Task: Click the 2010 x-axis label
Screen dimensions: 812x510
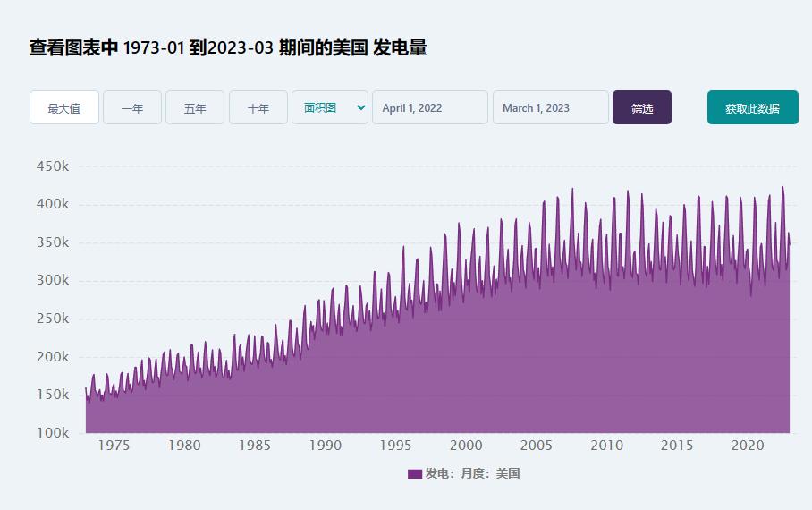Action: pos(607,446)
